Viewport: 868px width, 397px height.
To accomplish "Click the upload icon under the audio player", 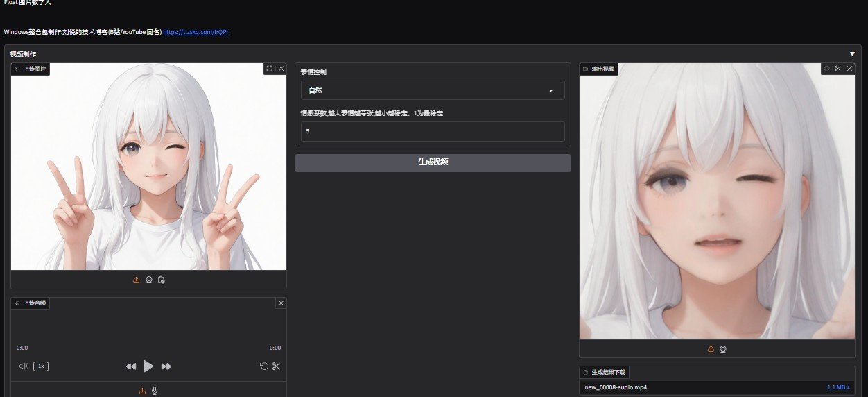I will coord(142,391).
